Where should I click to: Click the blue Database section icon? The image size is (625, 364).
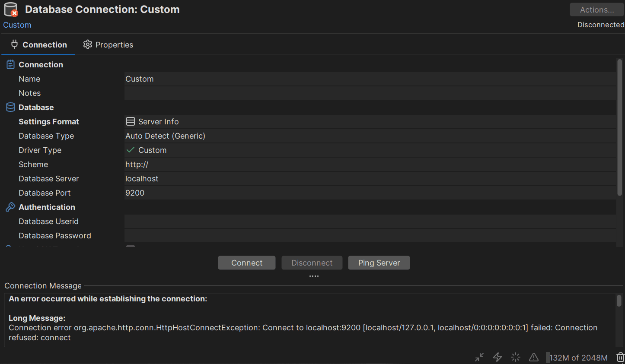[10, 107]
